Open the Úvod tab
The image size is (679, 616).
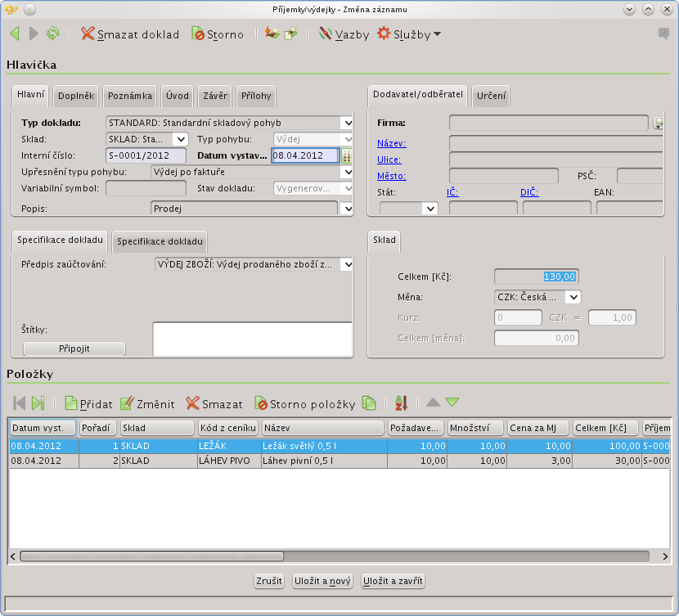click(178, 96)
